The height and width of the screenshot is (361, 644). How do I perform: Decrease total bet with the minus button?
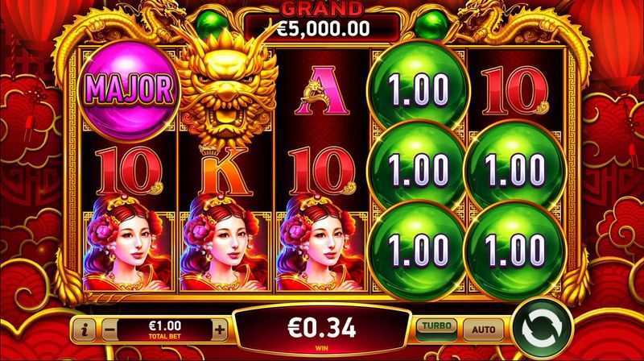pyautogui.click(x=109, y=330)
